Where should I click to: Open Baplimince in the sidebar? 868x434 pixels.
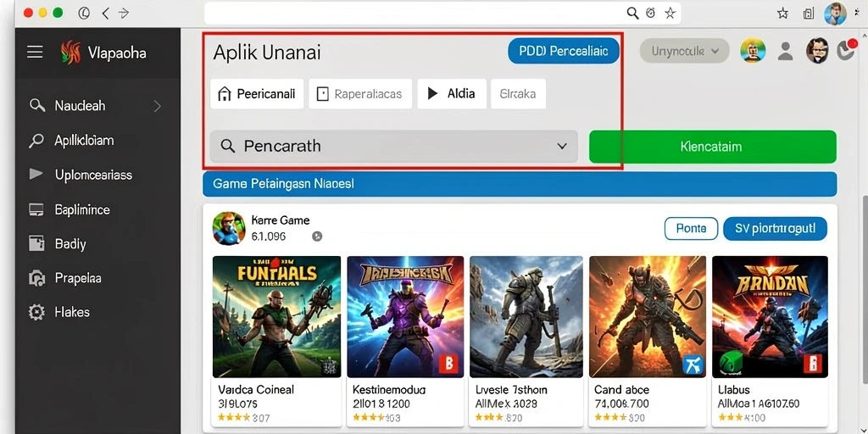point(82,210)
